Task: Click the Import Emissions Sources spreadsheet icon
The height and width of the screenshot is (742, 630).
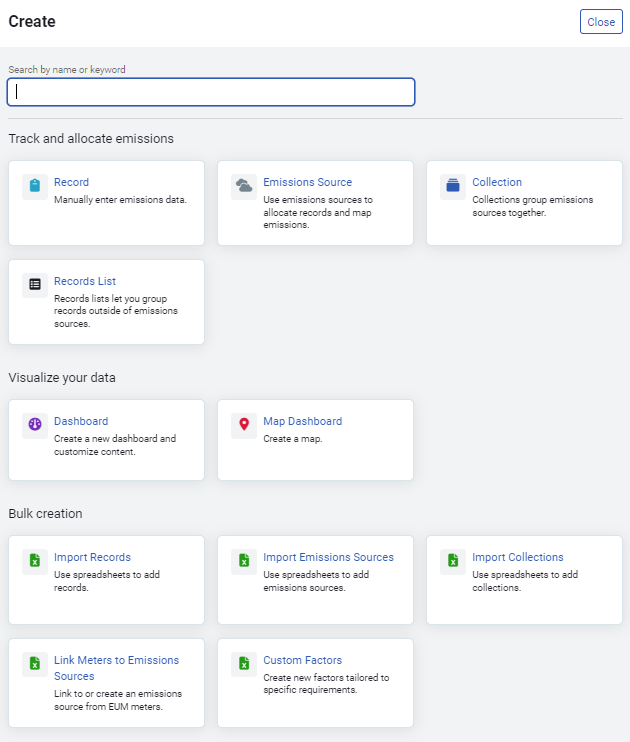Action: (x=244, y=561)
